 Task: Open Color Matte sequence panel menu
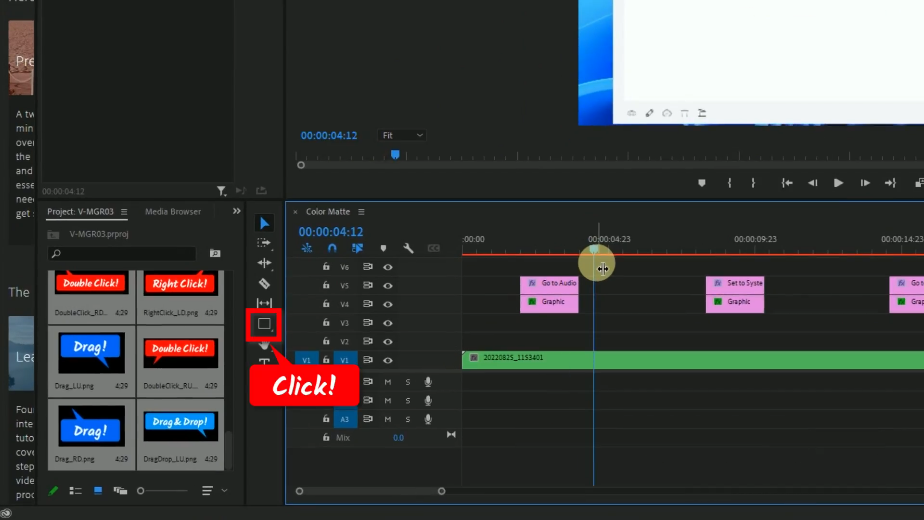[361, 212]
